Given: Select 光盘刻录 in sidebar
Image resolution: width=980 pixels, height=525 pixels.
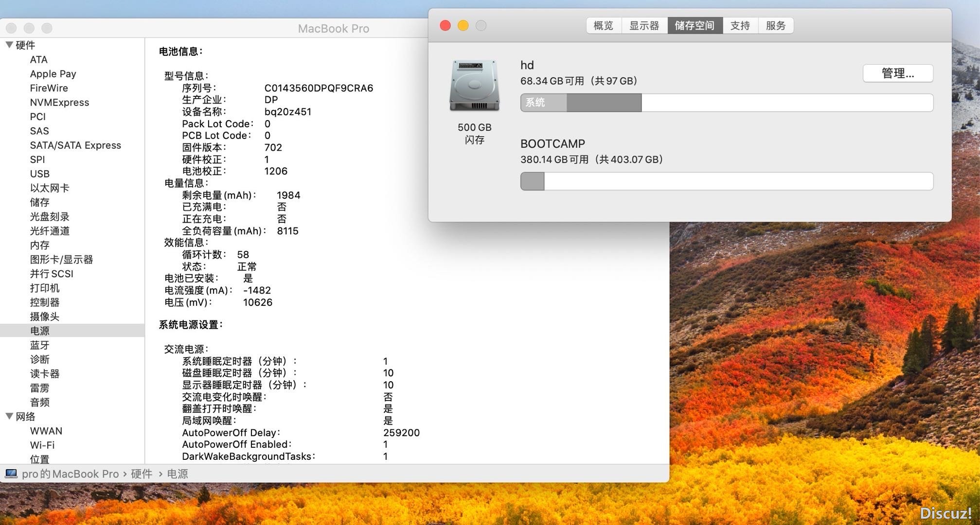Looking at the screenshot, I should pyautogui.click(x=50, y=216).
